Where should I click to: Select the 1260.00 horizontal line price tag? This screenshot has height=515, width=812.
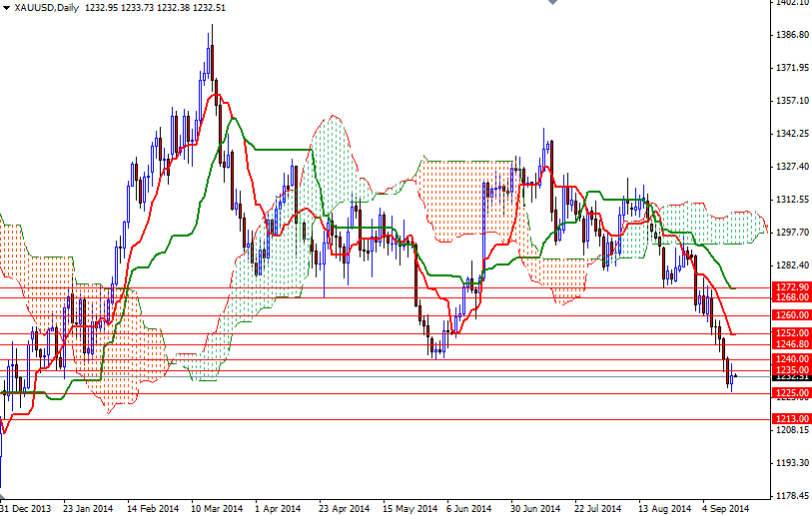(790, 315)
